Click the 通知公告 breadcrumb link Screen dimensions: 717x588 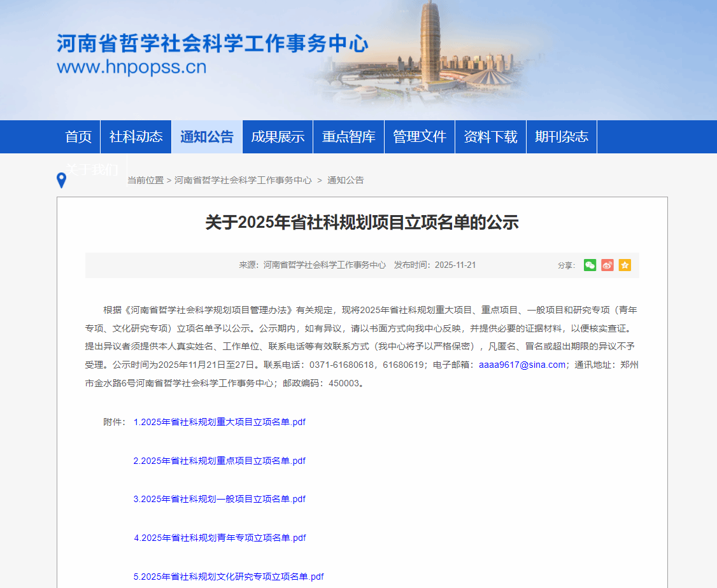coord(346,180)
